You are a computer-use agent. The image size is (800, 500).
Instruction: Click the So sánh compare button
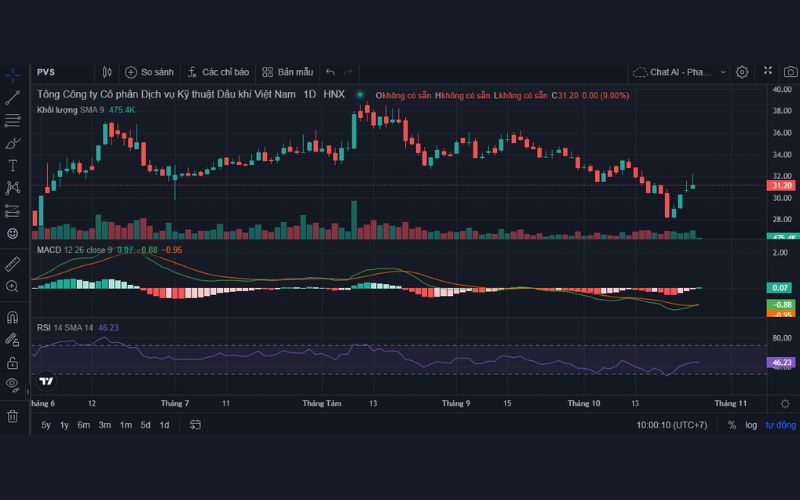[149, 72]
